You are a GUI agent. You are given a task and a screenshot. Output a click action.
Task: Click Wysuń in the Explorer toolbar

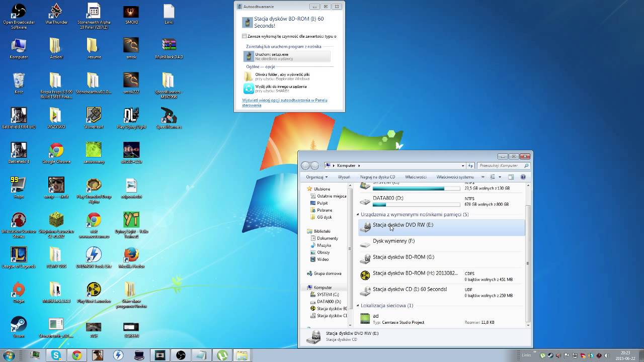(x=344, y=177)
